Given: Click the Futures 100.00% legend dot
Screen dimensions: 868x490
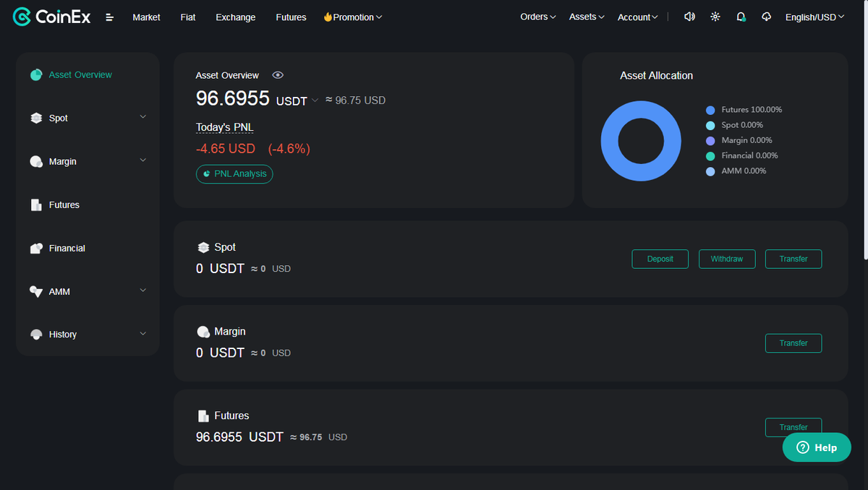Looking at the screenshot, I should click(710, 110).
